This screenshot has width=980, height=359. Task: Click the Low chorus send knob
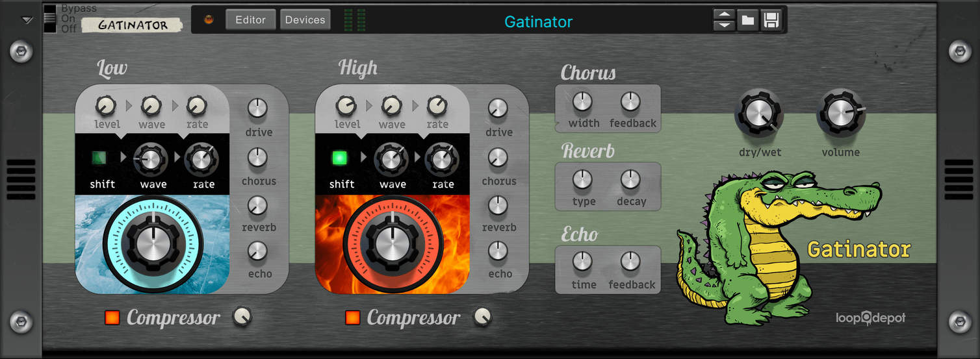click(x=258, y=157)
